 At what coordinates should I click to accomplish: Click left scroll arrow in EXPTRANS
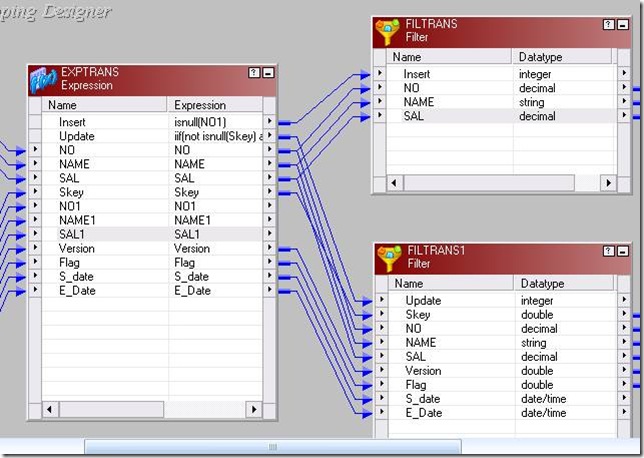click(50, 409)
